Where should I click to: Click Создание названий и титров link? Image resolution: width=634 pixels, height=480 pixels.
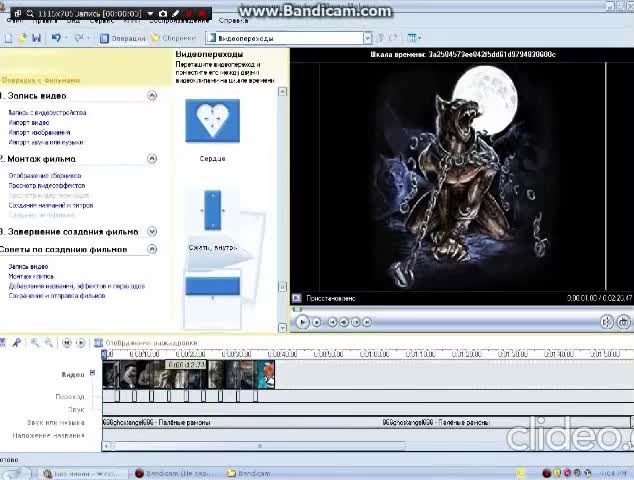51,205
